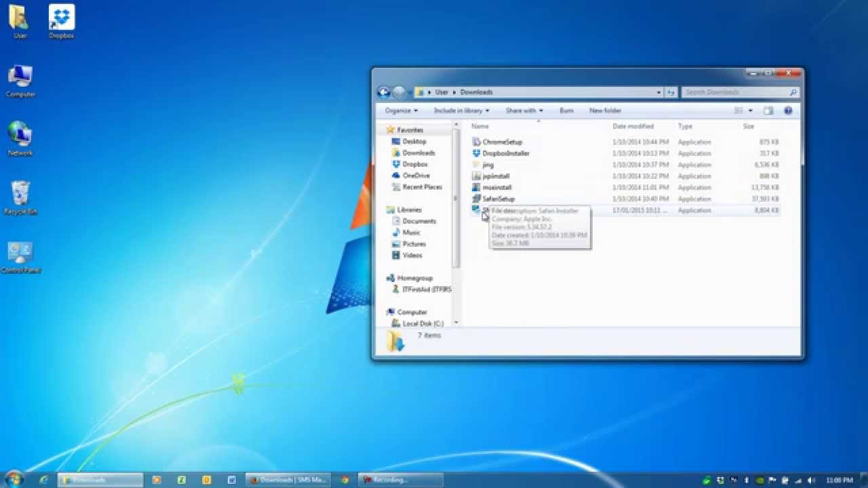Open Downloads in Favorites
The height and width of the screenshot is (488, 868).
tap(418, 153)
